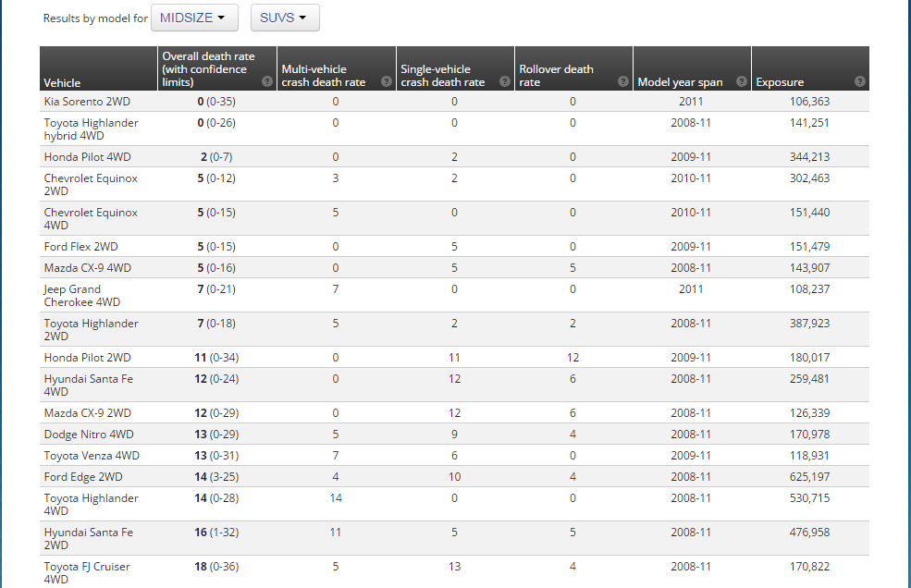Click help icon for Overall death rate
The height and width of the screenshot is (588, 911).
(x=267, y=81)
